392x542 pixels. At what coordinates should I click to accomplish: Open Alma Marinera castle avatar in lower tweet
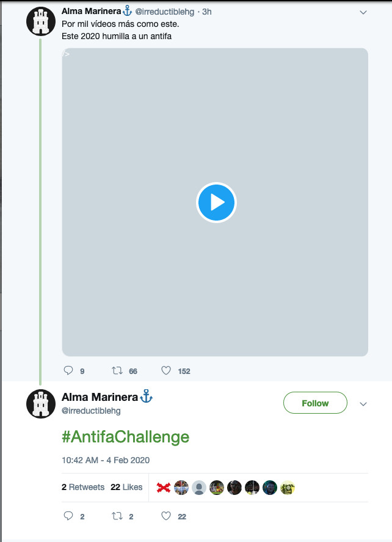click(x=41, y=404)
